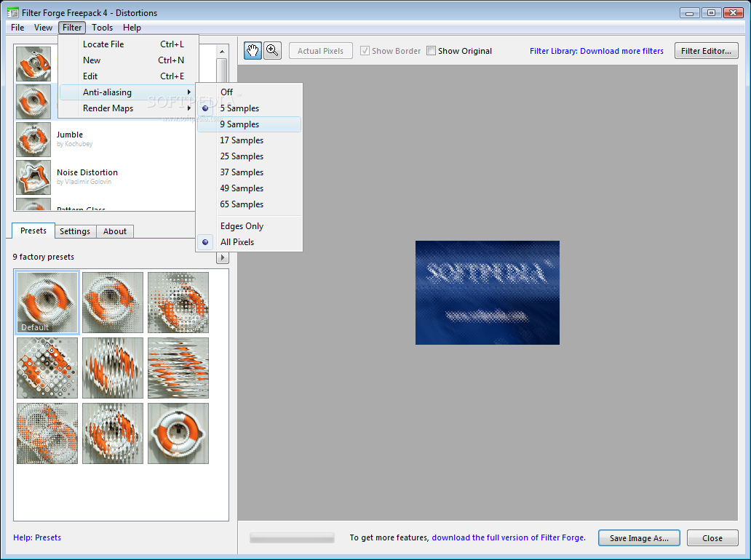Screen dimensions: 751x560
Task: Choose Locate File from Filter menu
Action: point(127,44)
